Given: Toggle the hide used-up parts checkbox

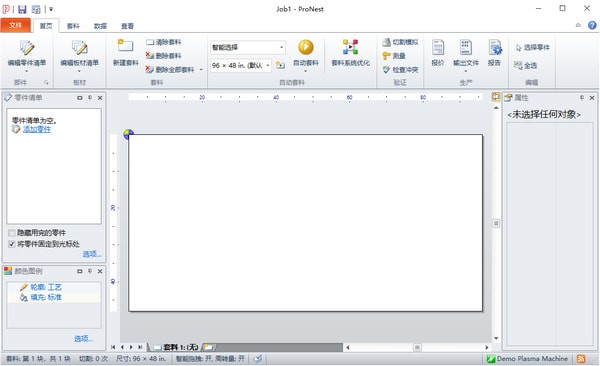Looking at the screenshot, I should coord(12,233).
